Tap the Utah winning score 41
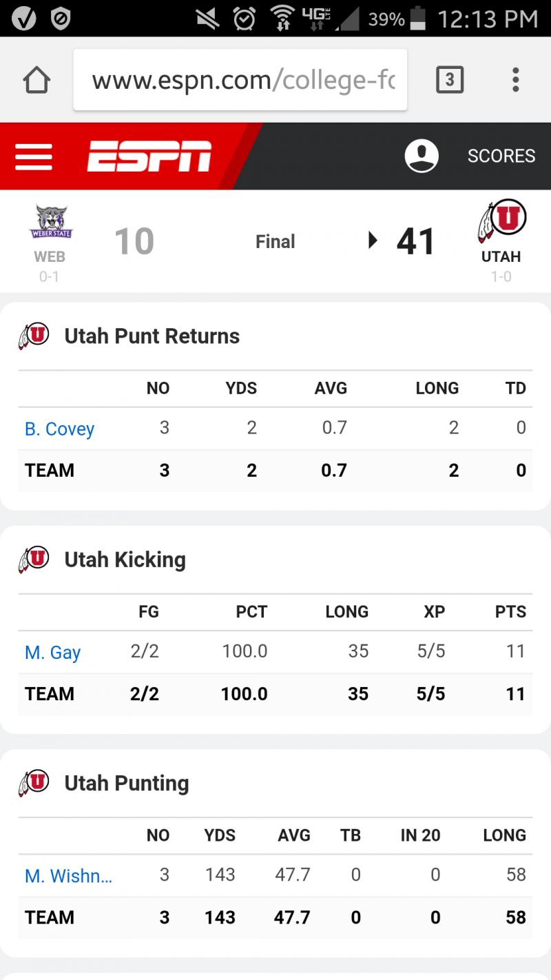 click(x=416, y=242)
